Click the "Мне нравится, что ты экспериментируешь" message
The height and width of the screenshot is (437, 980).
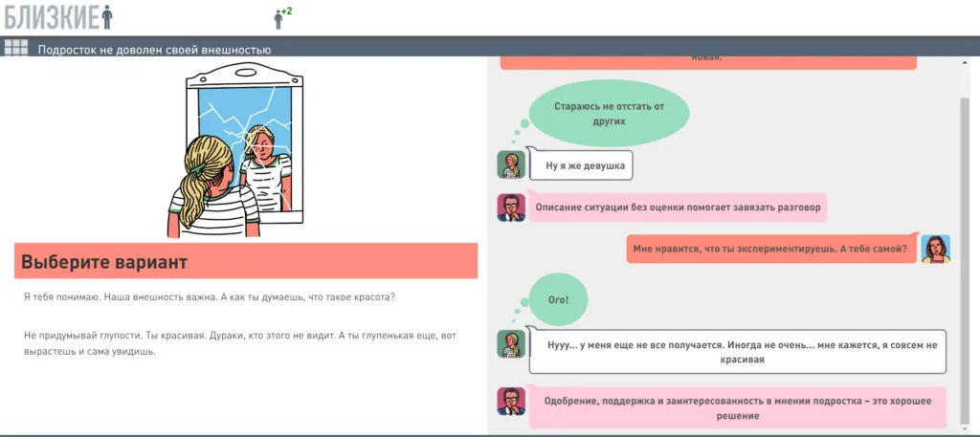tap(768, 249)
